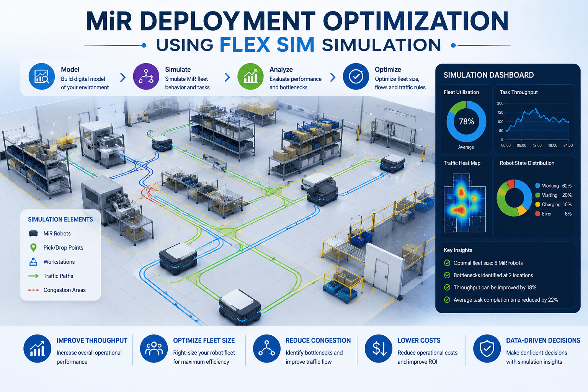Click the 24:00 time axis label
The image size is (588, 392).
point(568,145)
